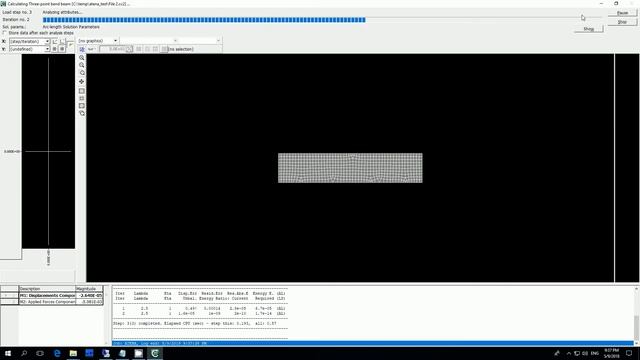
Task: Click the first grid icon beside Y dropdown
Action: coord(55,49)
